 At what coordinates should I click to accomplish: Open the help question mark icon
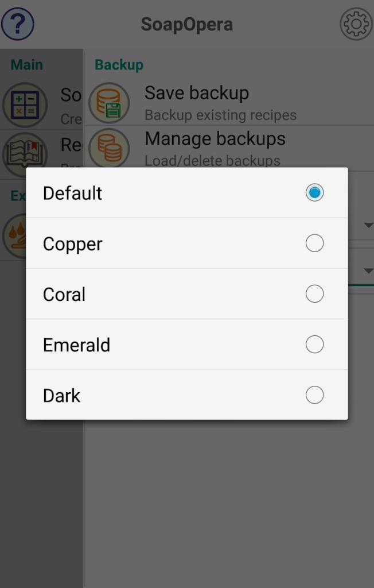point(18,24)
